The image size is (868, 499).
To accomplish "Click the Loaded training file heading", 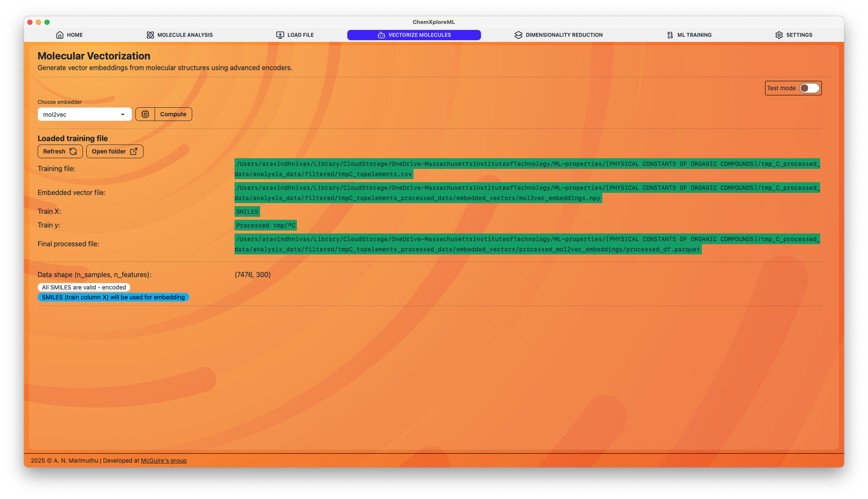I will point(73,139).
